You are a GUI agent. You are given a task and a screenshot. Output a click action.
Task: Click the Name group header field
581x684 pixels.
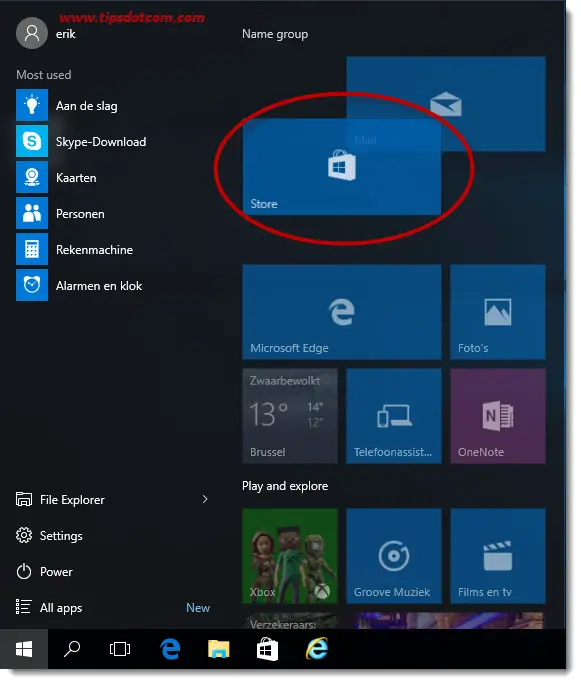[275, 34]
